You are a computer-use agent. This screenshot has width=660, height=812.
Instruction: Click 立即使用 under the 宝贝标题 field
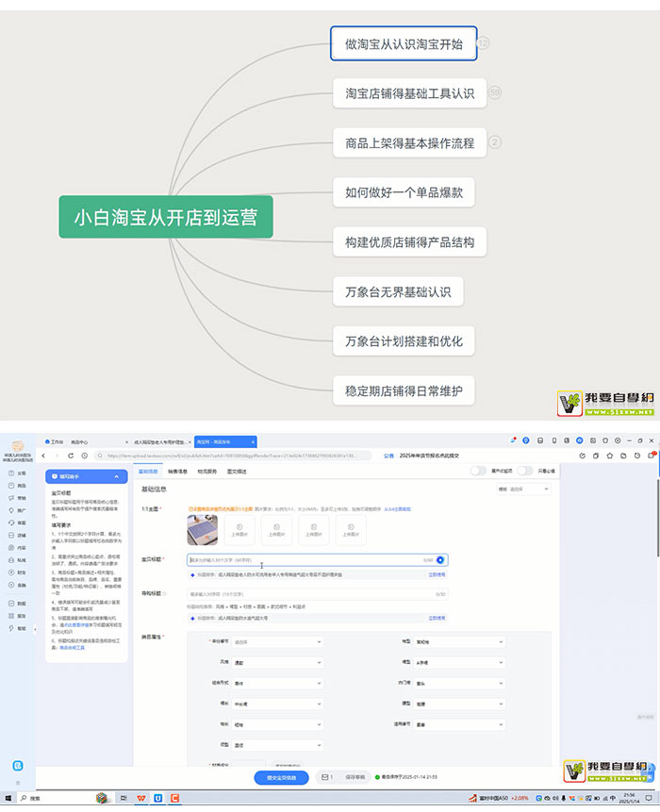click(437, 575)
